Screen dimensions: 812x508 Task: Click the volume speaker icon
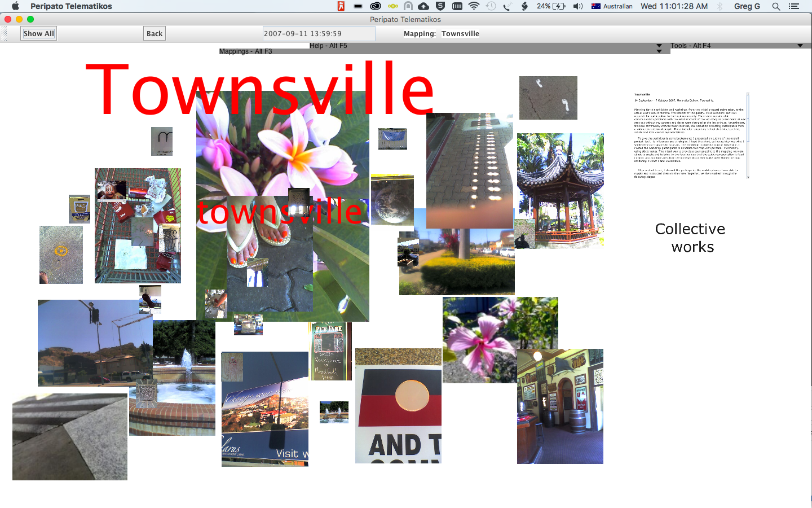click(x=578, y=6)
